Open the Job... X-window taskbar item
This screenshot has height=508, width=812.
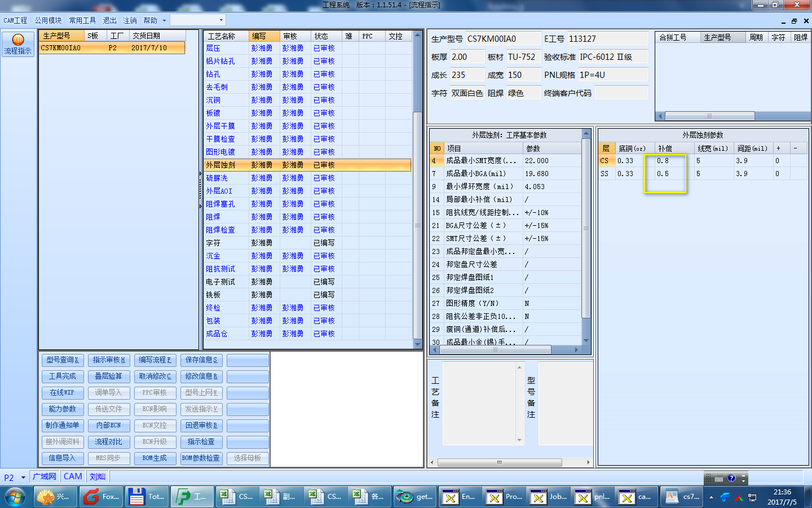click(548, 497)
